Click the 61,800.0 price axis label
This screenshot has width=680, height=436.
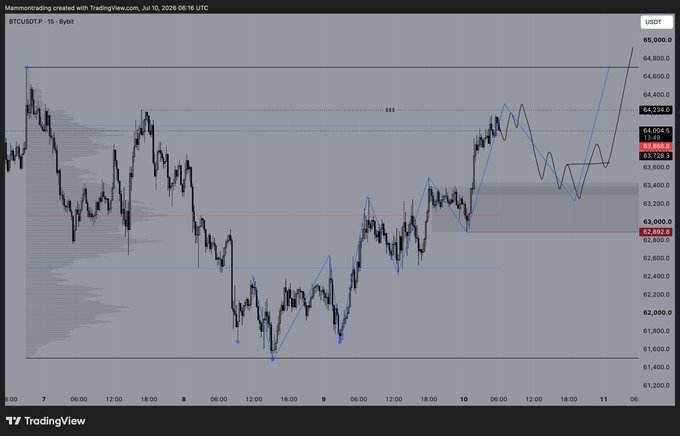(x=657, y=331)
